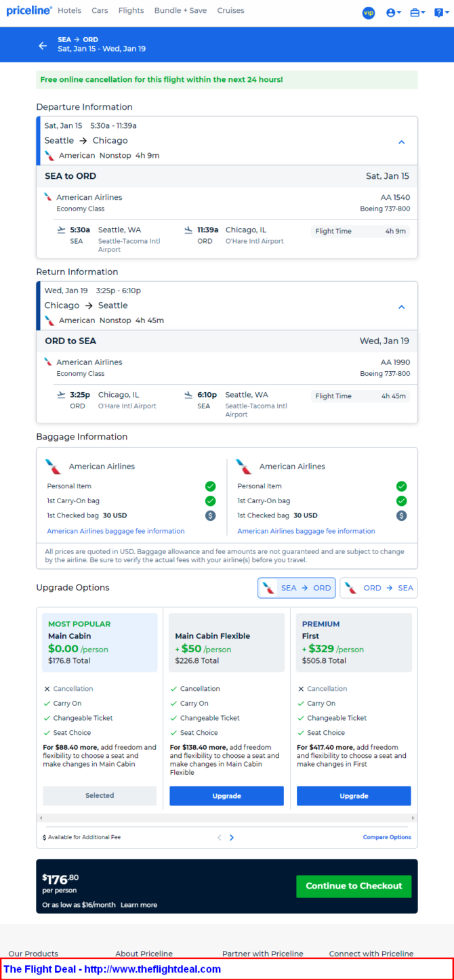The image size is (454, 980).
Task: Open Compare Options link
Action: tap(387, 837)
